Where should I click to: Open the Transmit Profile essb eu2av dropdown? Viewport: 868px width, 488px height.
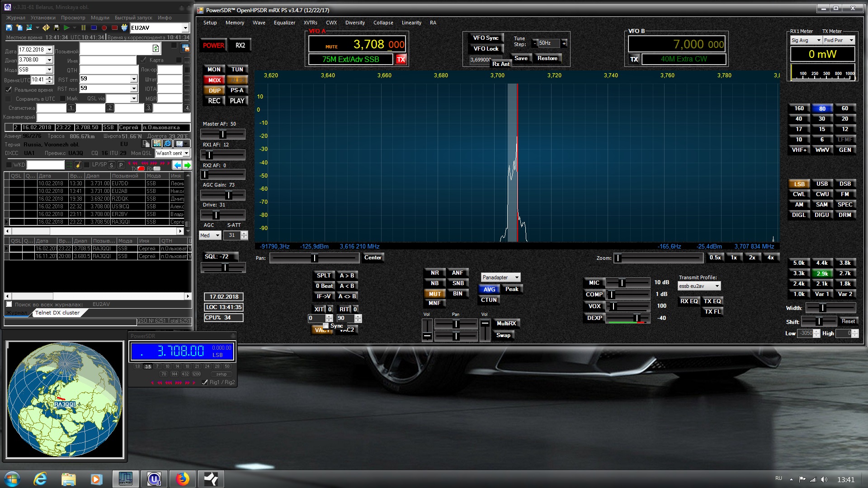click(x=717, y=286)
